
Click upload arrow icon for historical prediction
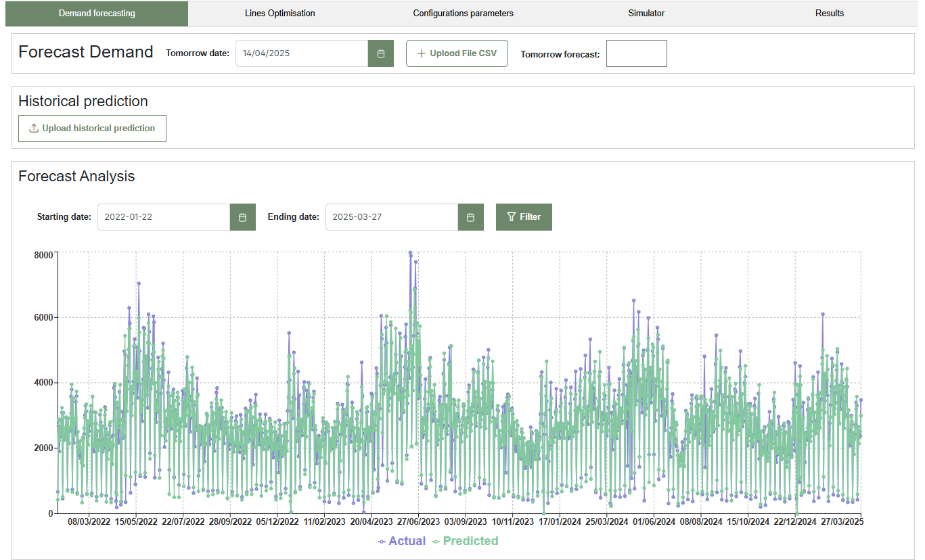point(34,129)
